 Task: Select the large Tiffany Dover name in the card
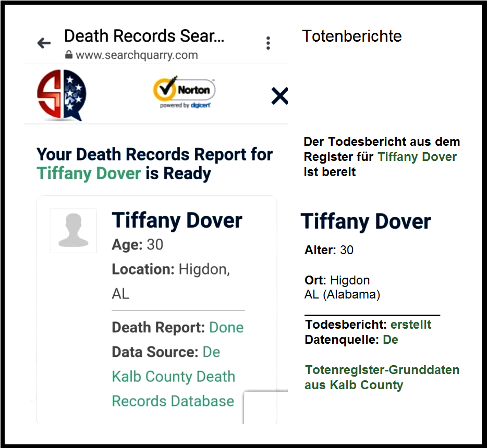click(x=177, y=220)
